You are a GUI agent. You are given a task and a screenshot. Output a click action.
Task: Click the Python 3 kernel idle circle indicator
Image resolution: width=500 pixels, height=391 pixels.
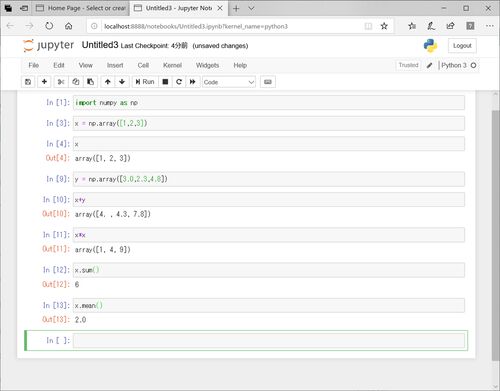pyautogui.click(x=473, y=65)
